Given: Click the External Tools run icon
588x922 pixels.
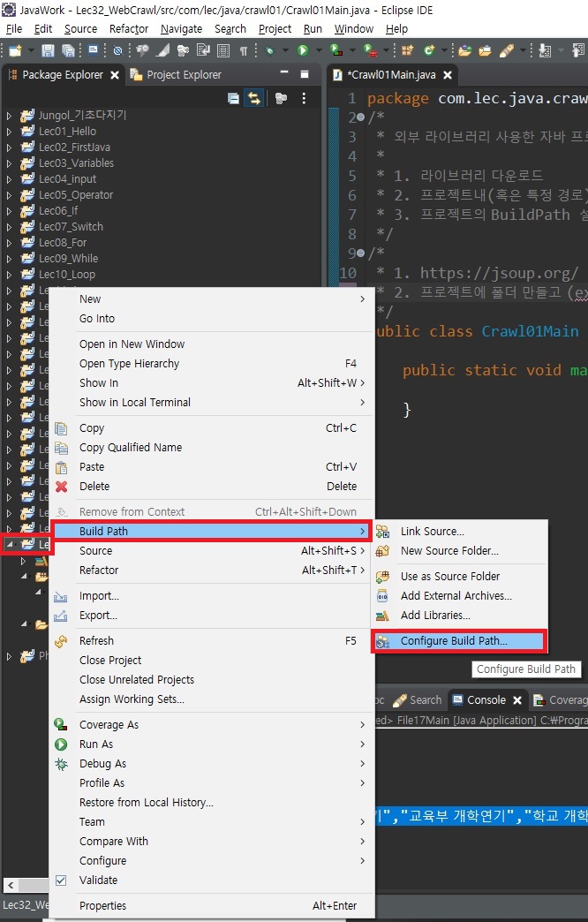Looking at the screenshot, I should [x=370, y=50].
